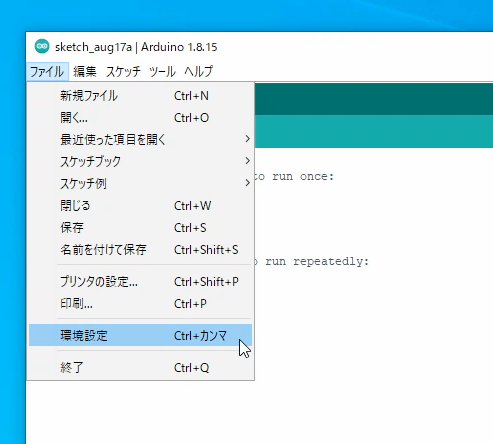Click the 'run once:' comment in editor
This screenshot has width=493, height=444.
click(303, 176)
